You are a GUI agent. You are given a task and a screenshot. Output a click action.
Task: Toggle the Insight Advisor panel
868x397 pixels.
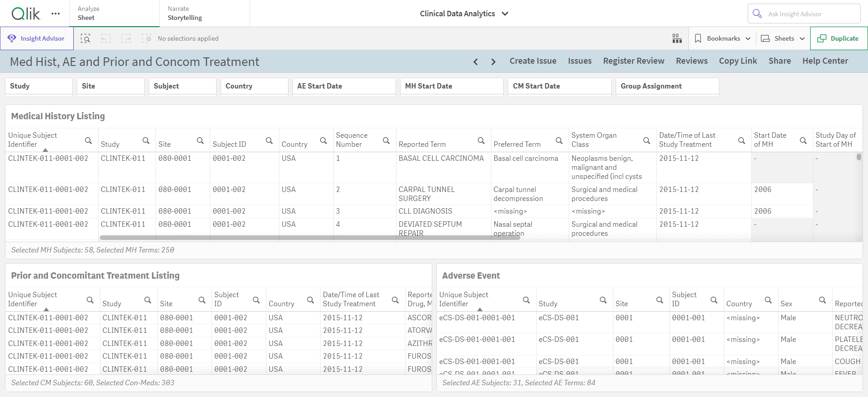pos(37,38)
